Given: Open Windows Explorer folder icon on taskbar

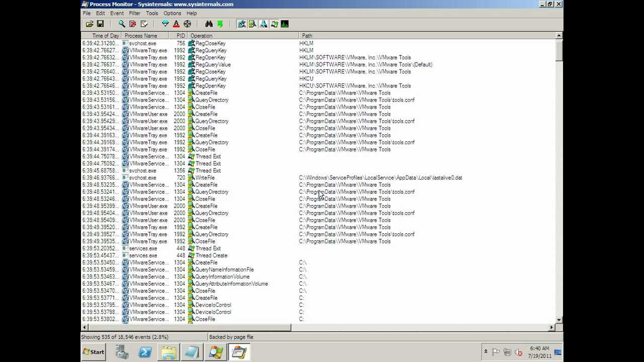Looking at the screenshot, I should click(169, 352).
